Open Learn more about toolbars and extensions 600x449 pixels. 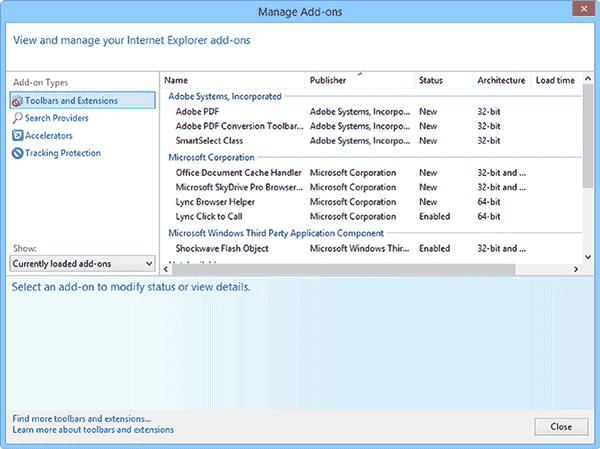(x=93, y=430)
